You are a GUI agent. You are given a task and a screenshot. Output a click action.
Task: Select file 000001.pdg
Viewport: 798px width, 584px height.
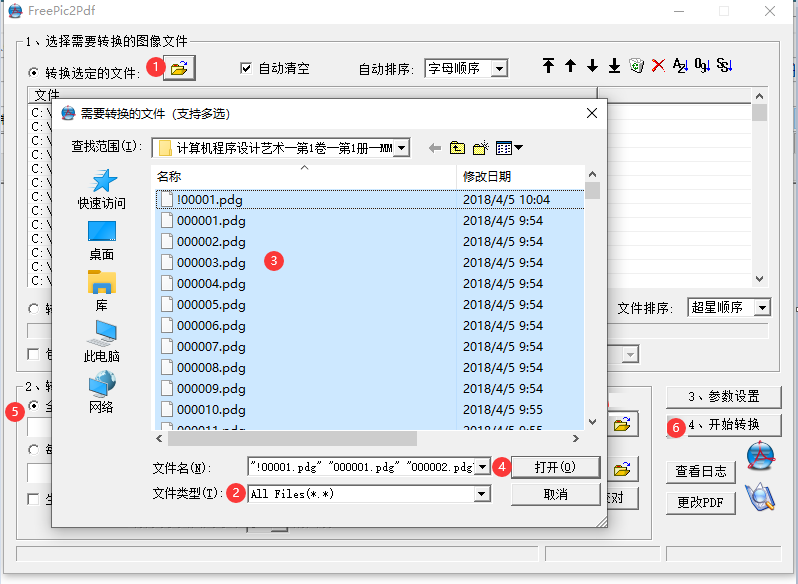pyautogui.click(x=370, y=221)
